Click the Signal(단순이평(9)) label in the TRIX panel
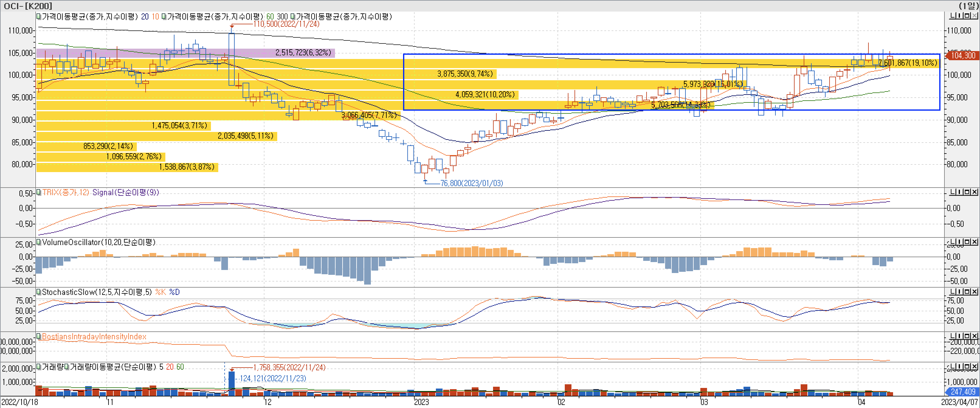 [x=126, y=192]
